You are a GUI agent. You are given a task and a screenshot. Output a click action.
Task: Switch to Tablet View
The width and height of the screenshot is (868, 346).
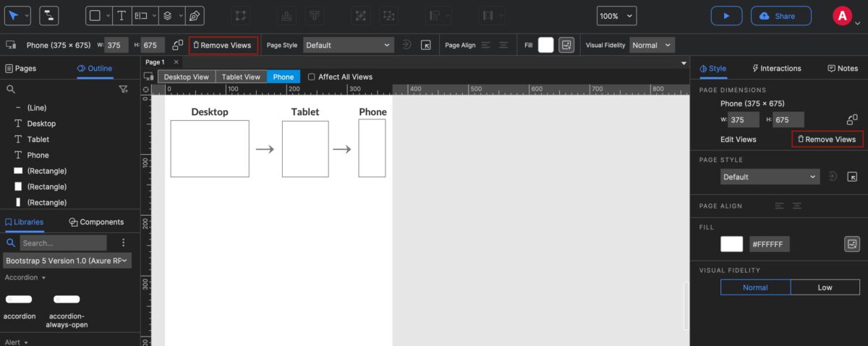click(241, 77)
